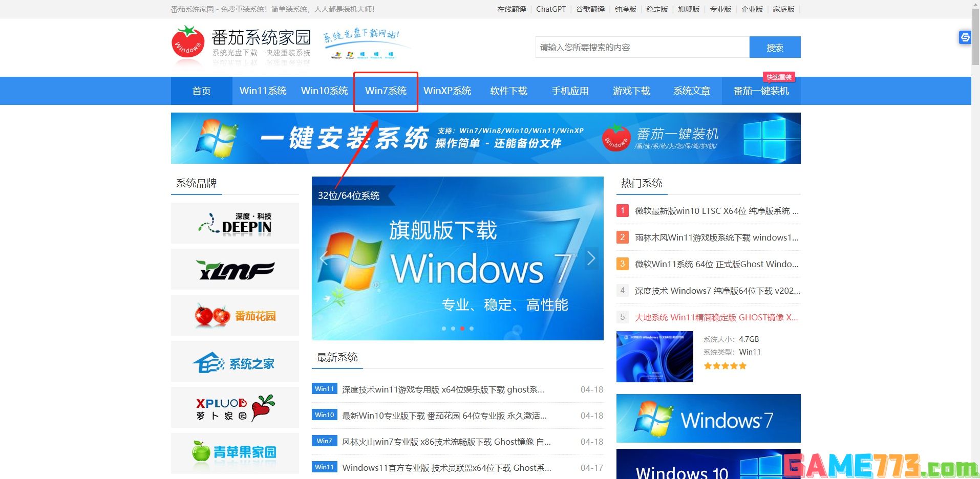Open the DEEPIN brand logo

[x=235, y=223]
